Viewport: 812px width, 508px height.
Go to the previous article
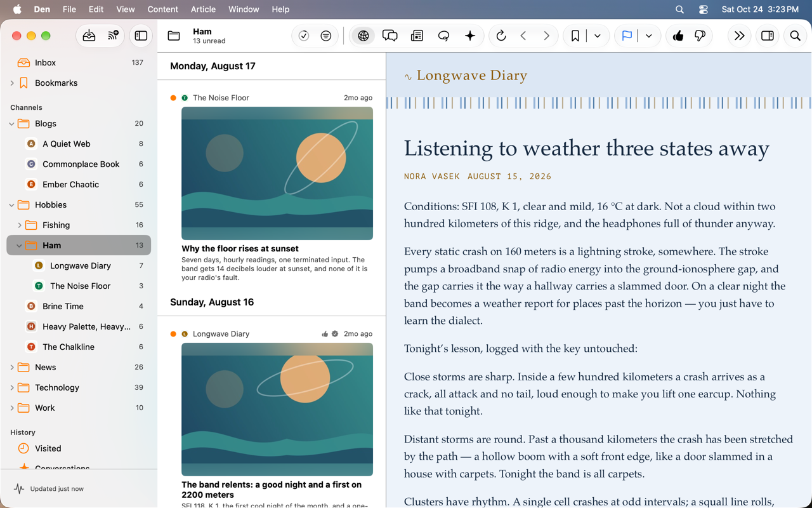(x=523, y=36)
